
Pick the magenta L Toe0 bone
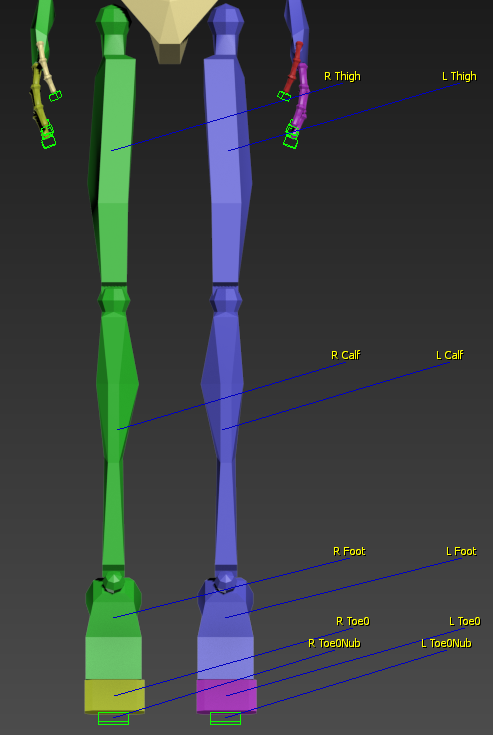(x=226, y=696)
